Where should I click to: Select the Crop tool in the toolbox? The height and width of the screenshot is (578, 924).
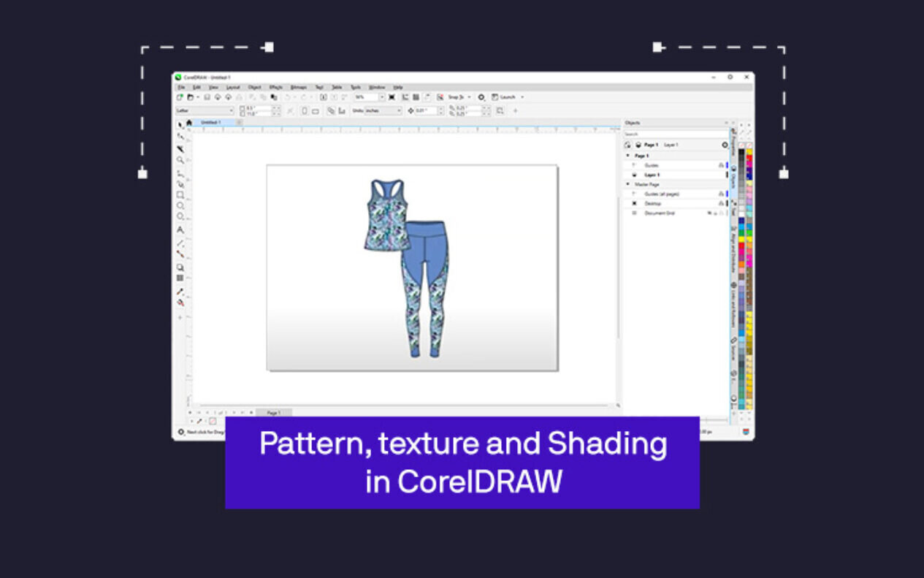tap(180, 148)
